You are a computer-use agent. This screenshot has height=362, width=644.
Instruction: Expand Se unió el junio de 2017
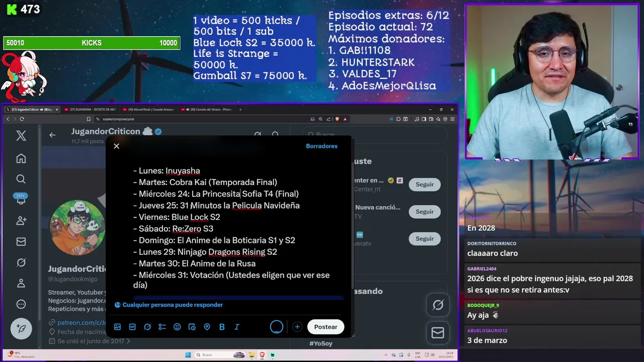tap(91, 341)
